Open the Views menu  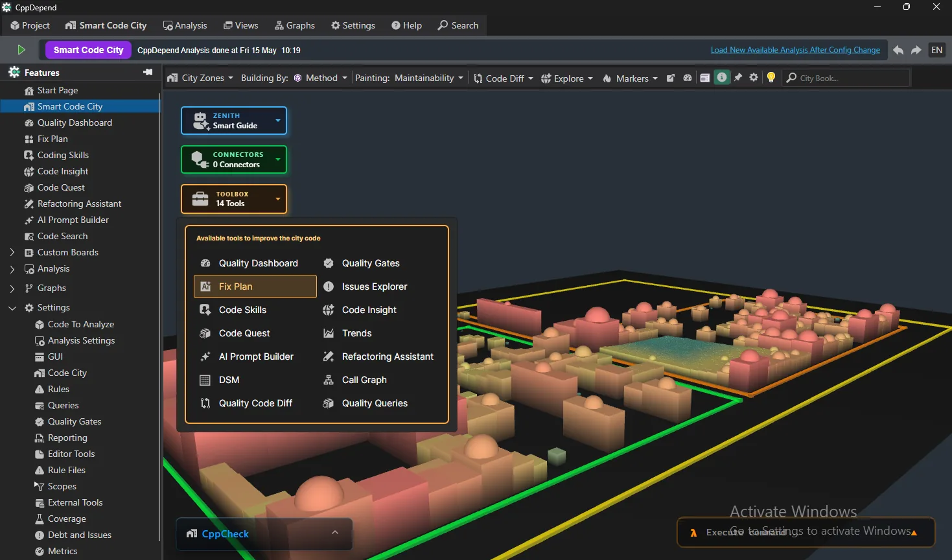(x=241, y=25)
